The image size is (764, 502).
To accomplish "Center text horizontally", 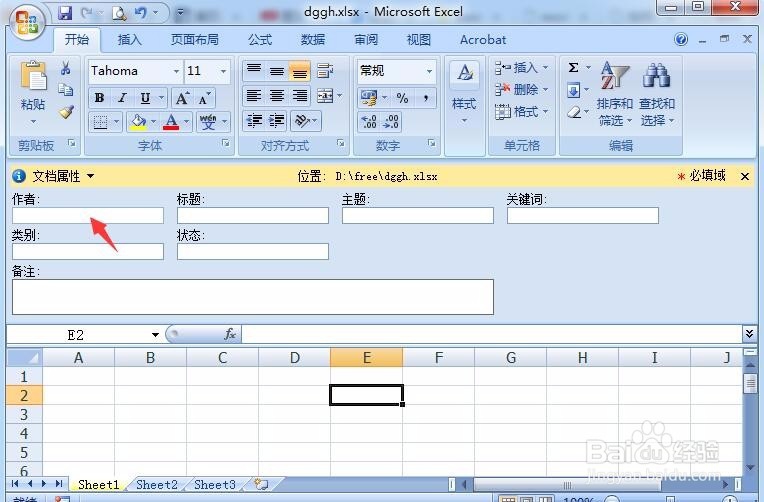I will pos(277,96).
